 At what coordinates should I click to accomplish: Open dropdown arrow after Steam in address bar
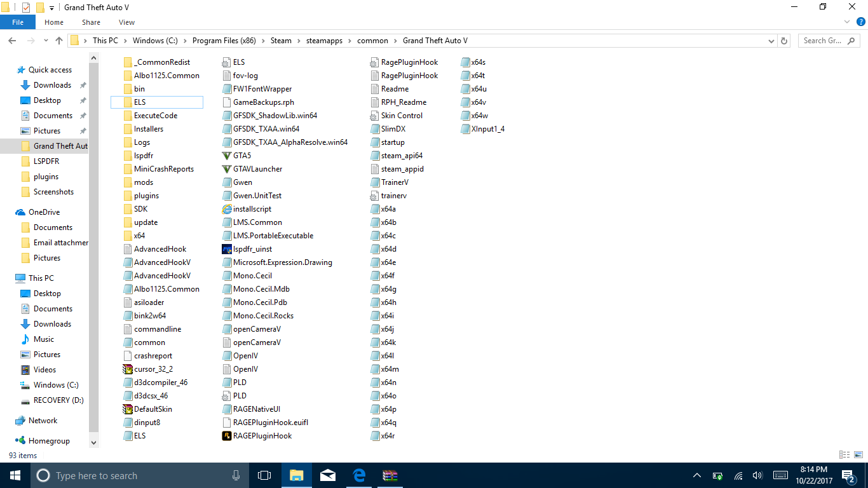pyautogui.click(x=298, y=41)
